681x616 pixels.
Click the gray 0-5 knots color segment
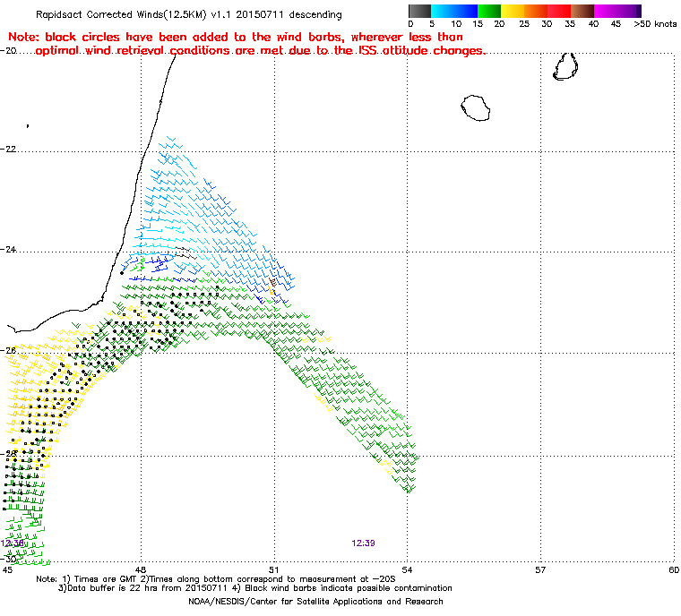point(419,11)
